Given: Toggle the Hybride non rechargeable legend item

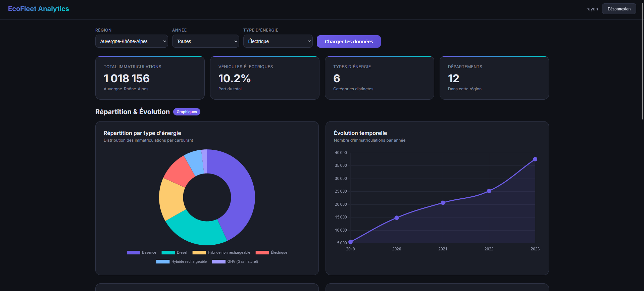Looking at the screenshot, I should tap(221, 252).
